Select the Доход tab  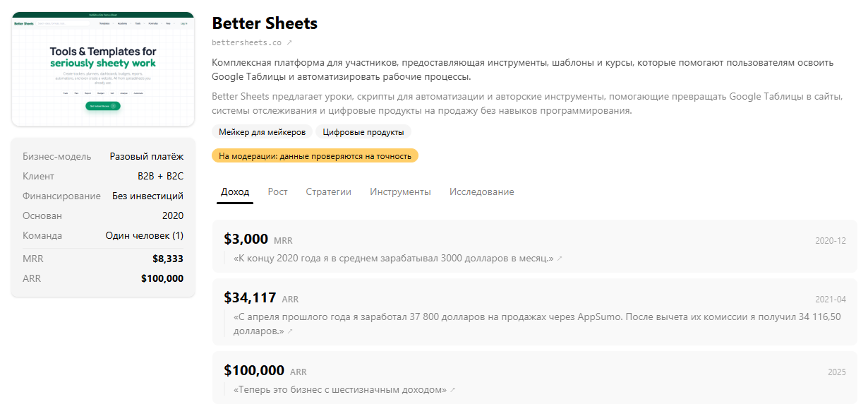[235, 192]
